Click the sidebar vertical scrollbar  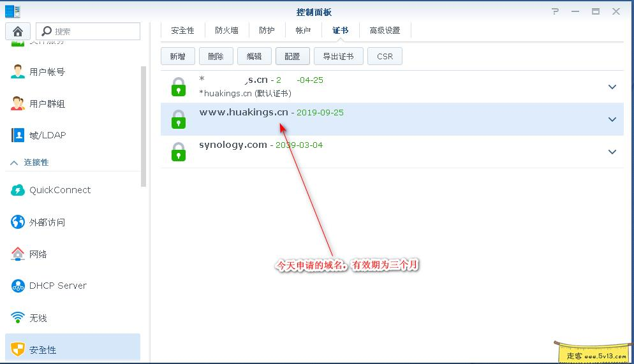[x=143, y=126]
